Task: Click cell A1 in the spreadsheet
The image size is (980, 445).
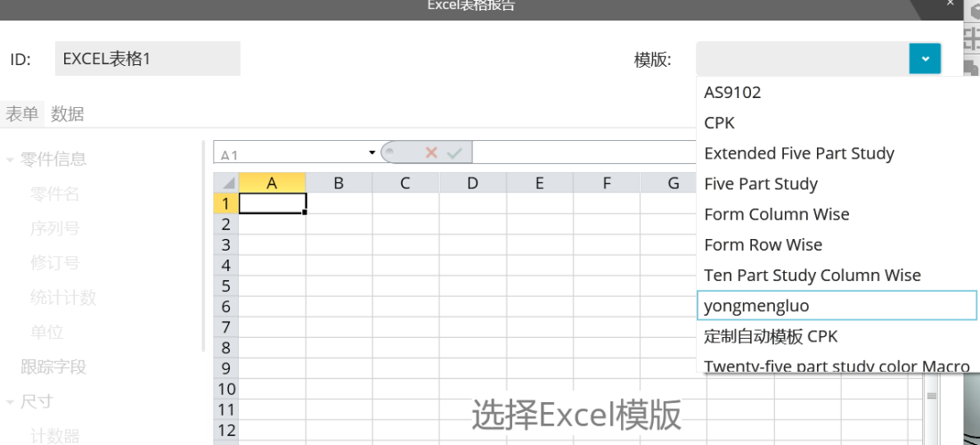Action: [273, 203]
